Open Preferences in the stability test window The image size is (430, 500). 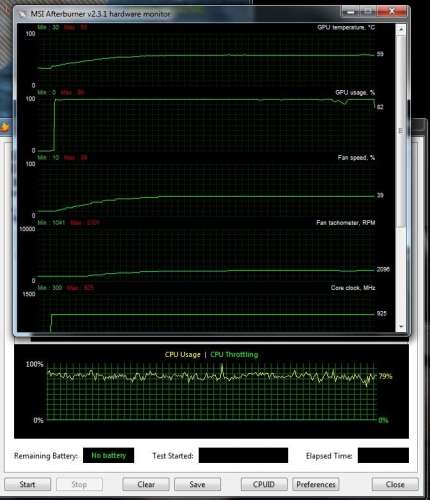(x=316, y=484)
